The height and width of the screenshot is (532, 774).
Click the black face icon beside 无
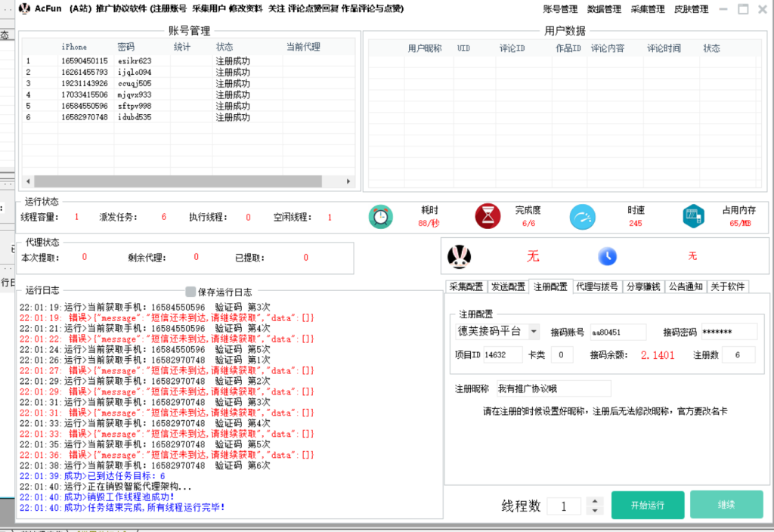click(459, 257)
